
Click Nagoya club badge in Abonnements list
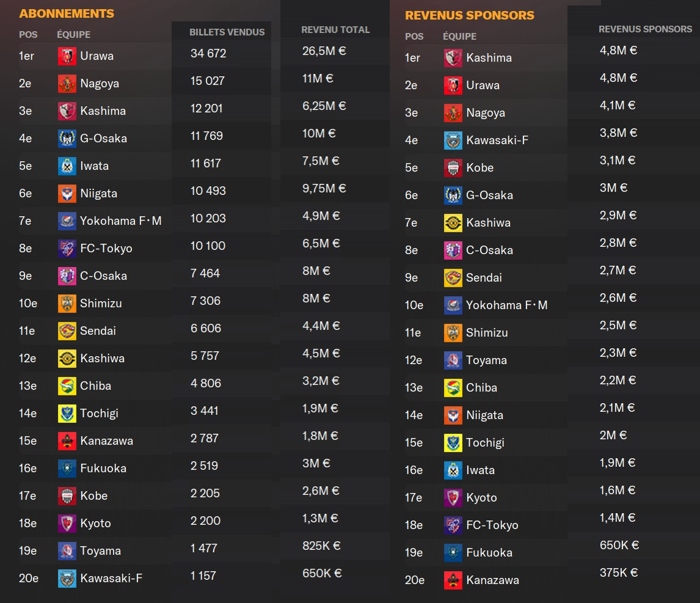tap(67, 84)
